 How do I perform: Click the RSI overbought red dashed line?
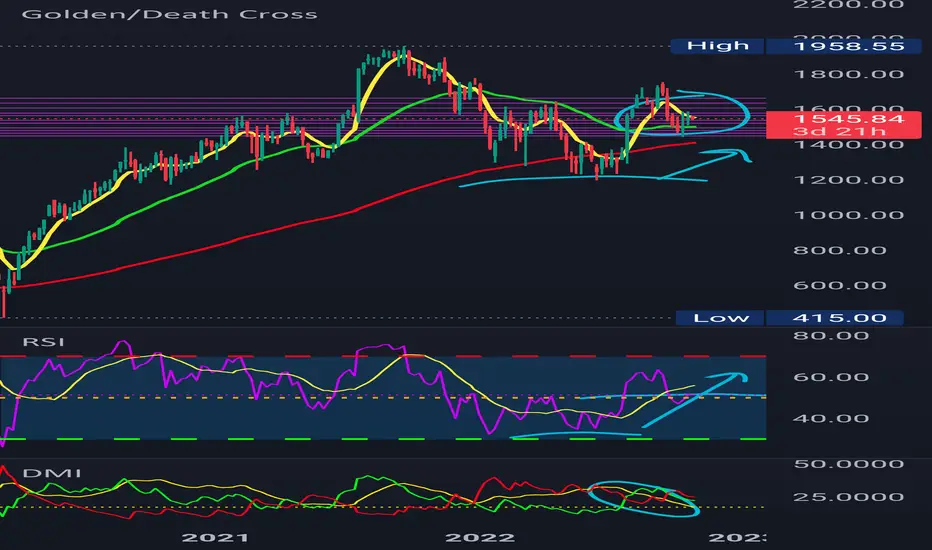click(x=383, y=356)
